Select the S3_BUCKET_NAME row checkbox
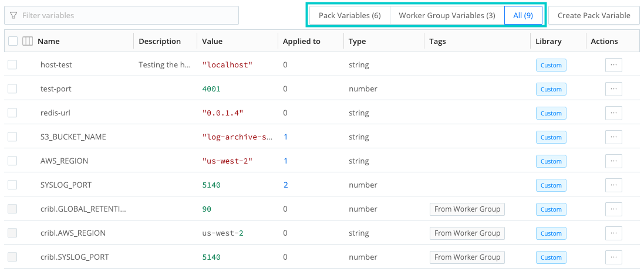Image resolution: width=644 pixels, height=272 pixels. tap(12, 137)
